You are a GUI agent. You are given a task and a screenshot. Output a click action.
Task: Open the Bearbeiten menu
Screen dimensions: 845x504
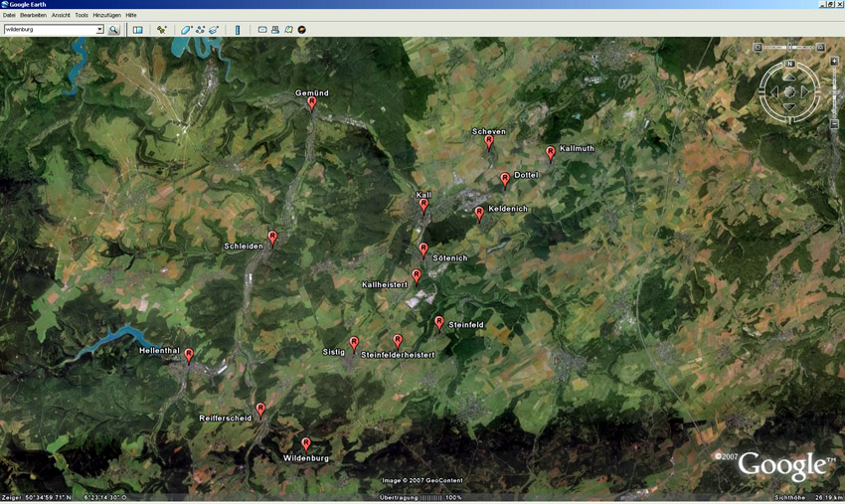(34, 15)
